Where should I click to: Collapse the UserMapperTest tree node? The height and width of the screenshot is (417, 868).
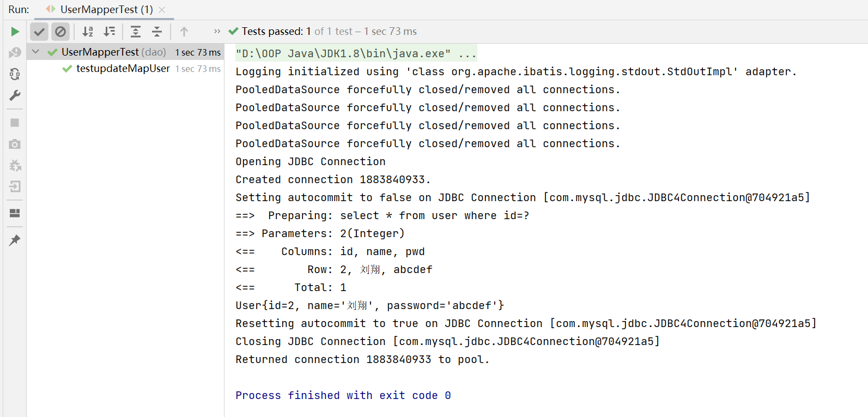coord(36,52)
